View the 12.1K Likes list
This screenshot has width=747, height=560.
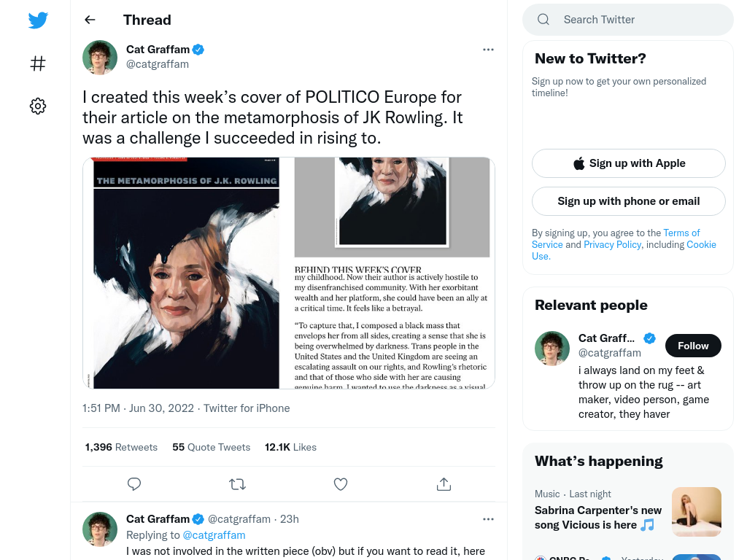tap(290, 447)
